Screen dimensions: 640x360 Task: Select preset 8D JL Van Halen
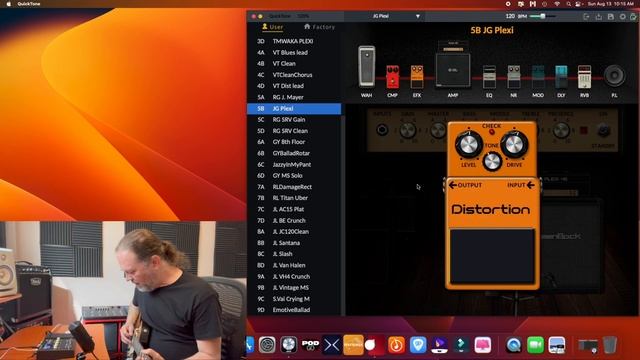294,265
